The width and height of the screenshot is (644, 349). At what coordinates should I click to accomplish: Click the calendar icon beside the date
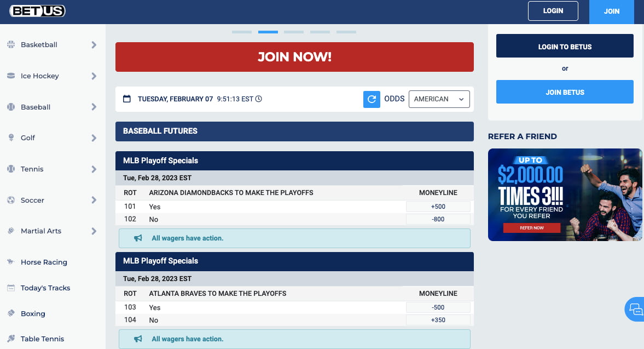(127, 99)
